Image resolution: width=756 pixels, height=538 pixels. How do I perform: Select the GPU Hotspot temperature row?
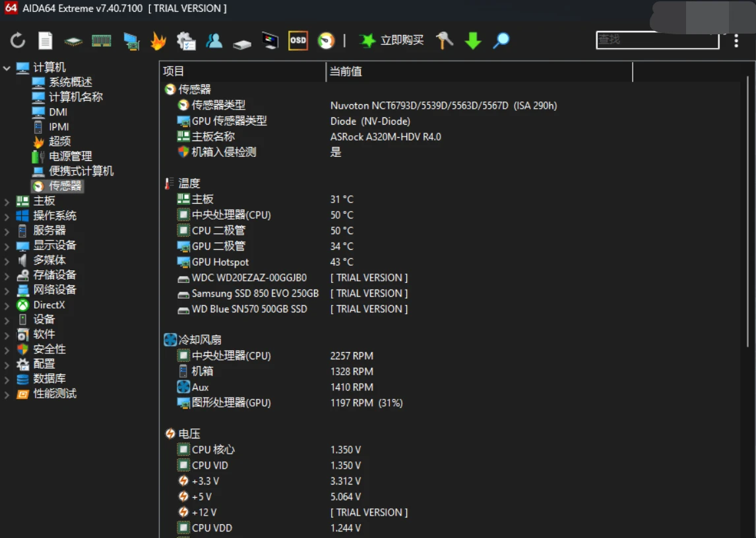click(451, 262)
